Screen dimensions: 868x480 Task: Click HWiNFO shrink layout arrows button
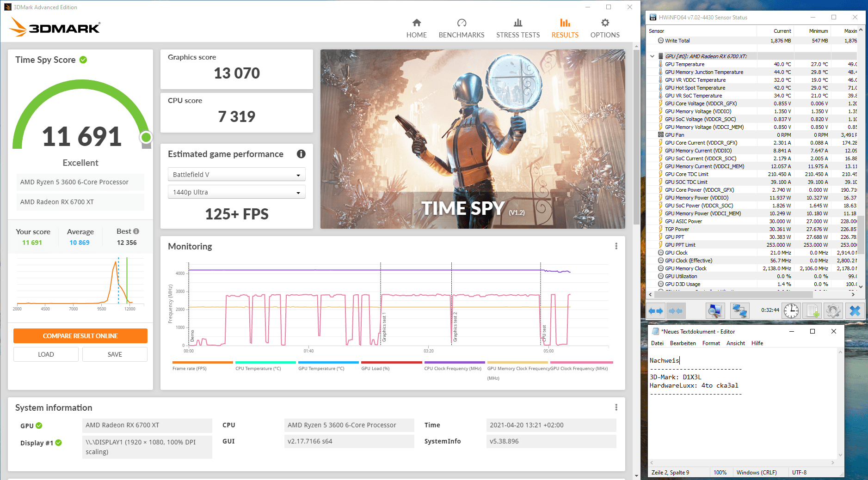676,311
